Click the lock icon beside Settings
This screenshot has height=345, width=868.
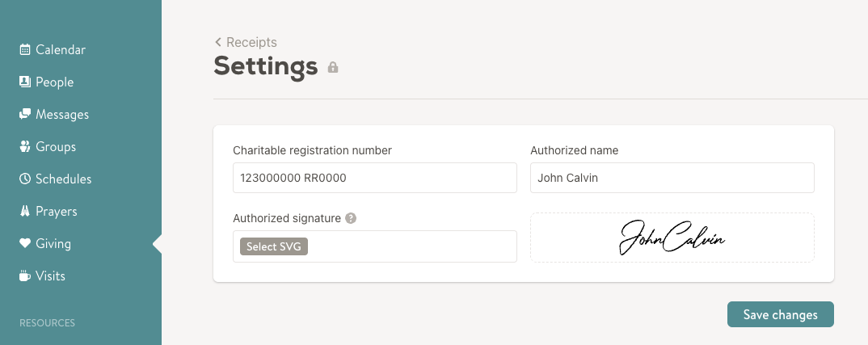tap(333, 68)
